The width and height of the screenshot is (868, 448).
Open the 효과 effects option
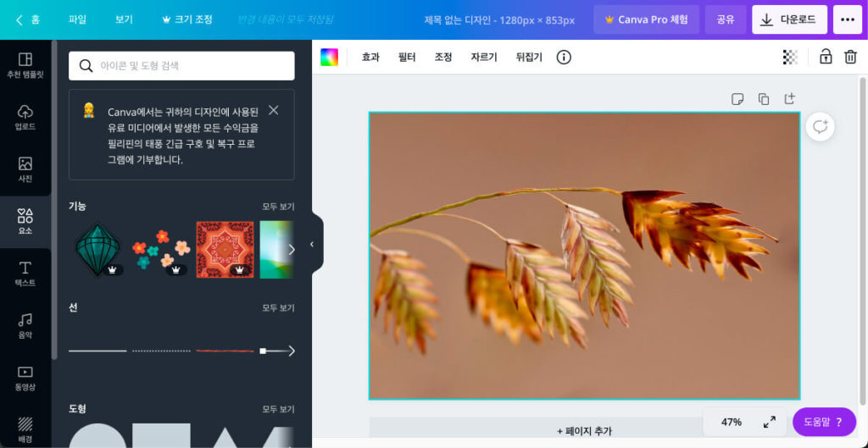pos(370,57)
